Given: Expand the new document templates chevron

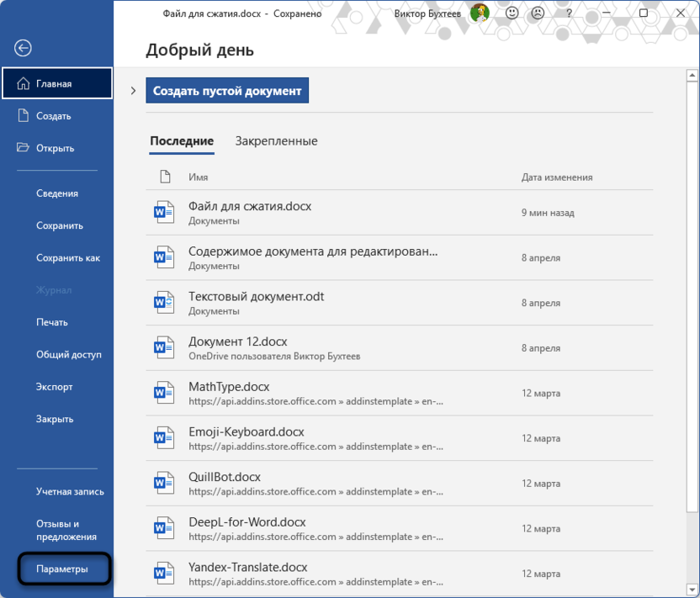Looking at the screenshot, I should (x=134, y=91).
